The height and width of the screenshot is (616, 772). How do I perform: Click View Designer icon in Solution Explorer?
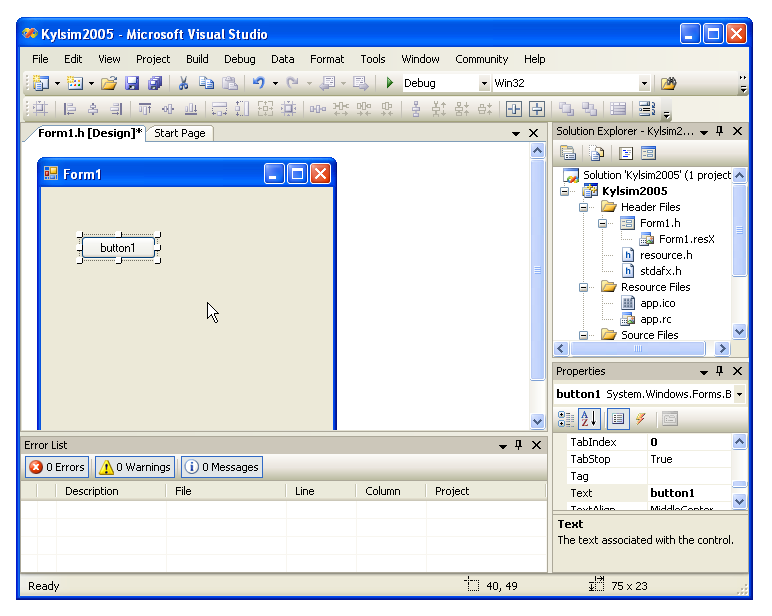tap(648, 154)
